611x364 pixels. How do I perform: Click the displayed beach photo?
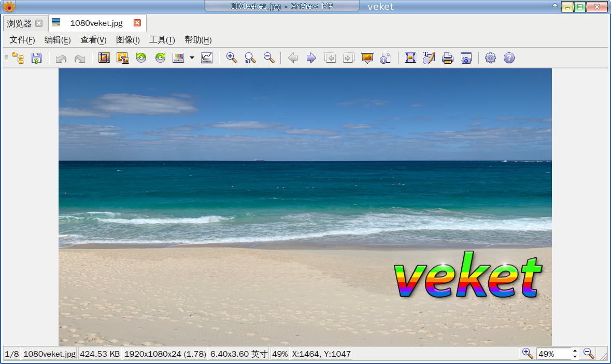[305, 207]
